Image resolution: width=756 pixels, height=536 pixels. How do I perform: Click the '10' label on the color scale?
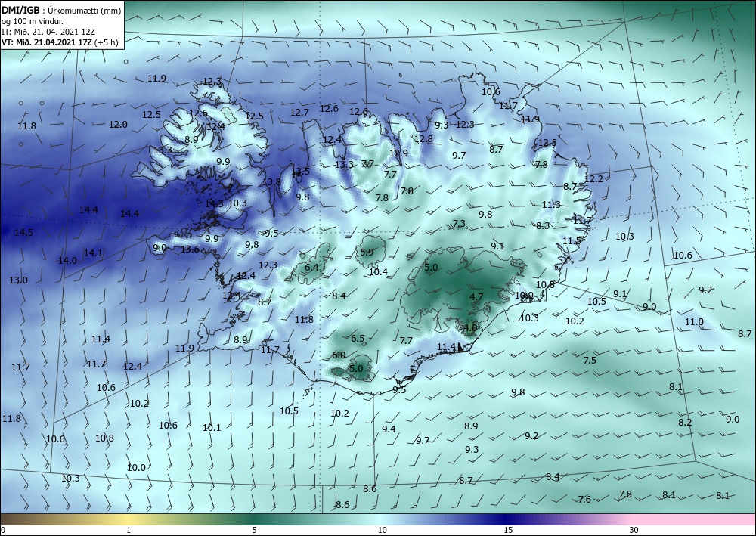tap(382, 530)
